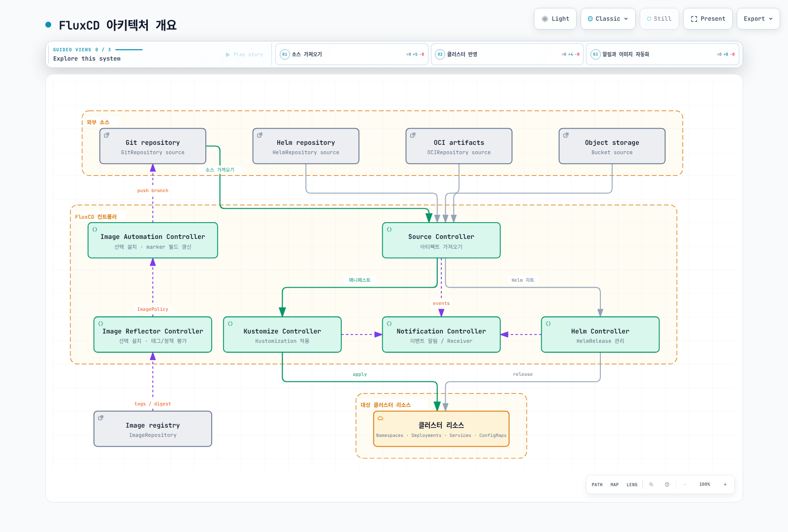Click the 'Helm 차트' edge label
Image resolution: width=788 pixels, height=532 pixels.
coord(523,280)
